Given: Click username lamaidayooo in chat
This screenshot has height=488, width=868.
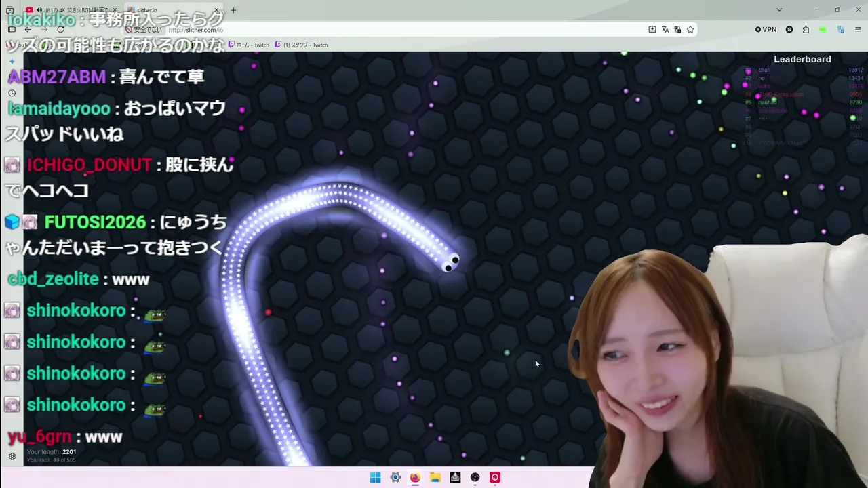Looking at the screenshot, I should point(59,108).
